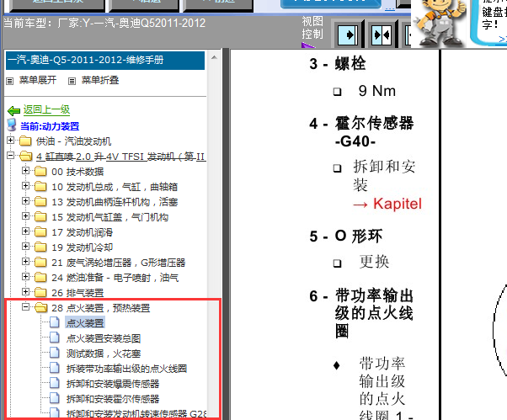507x420 pixels.
Task: Click folder icon of 17 发动机润滑
Action: tap(40, 232)
